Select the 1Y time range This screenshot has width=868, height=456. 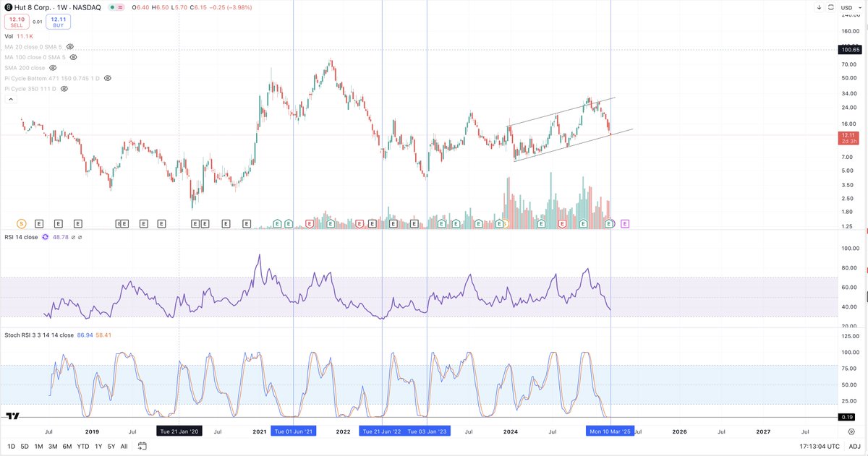(x=98, y=447)
